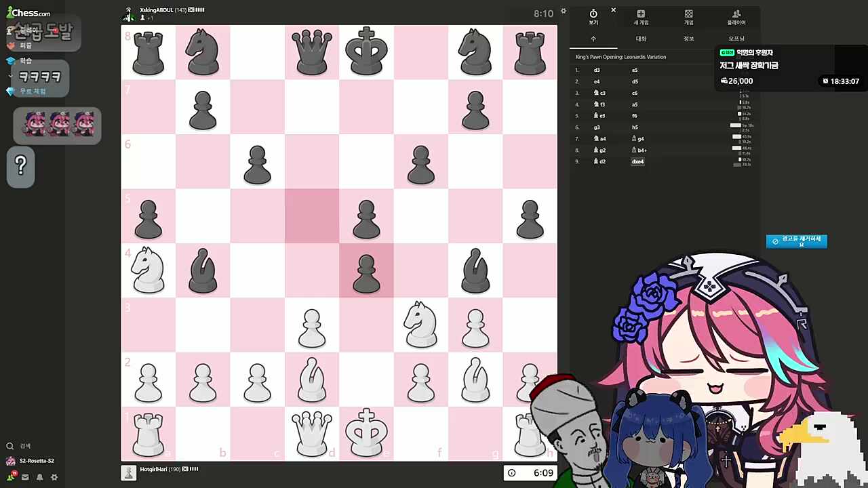Jump to black's move h5 in row 6

pos(635,127)
